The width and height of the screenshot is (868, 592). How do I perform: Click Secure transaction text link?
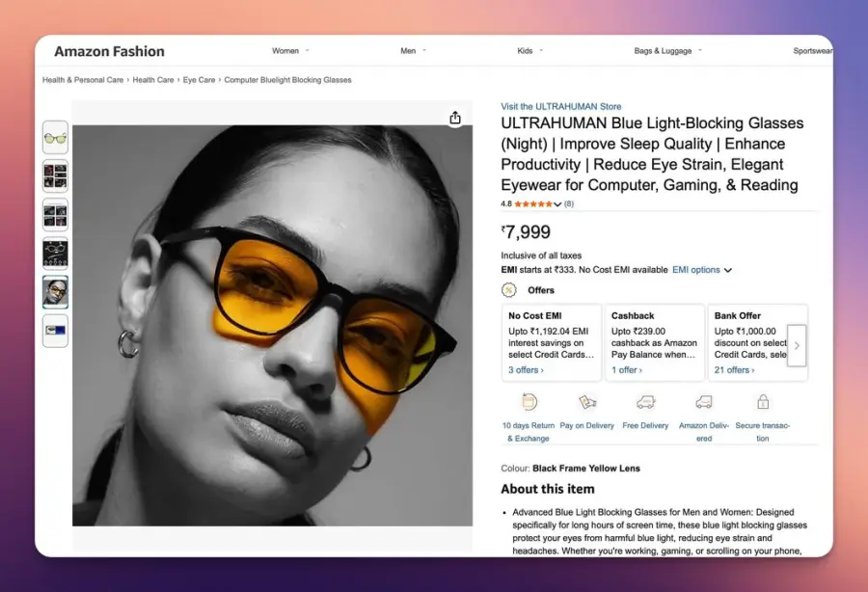(763, 432)
